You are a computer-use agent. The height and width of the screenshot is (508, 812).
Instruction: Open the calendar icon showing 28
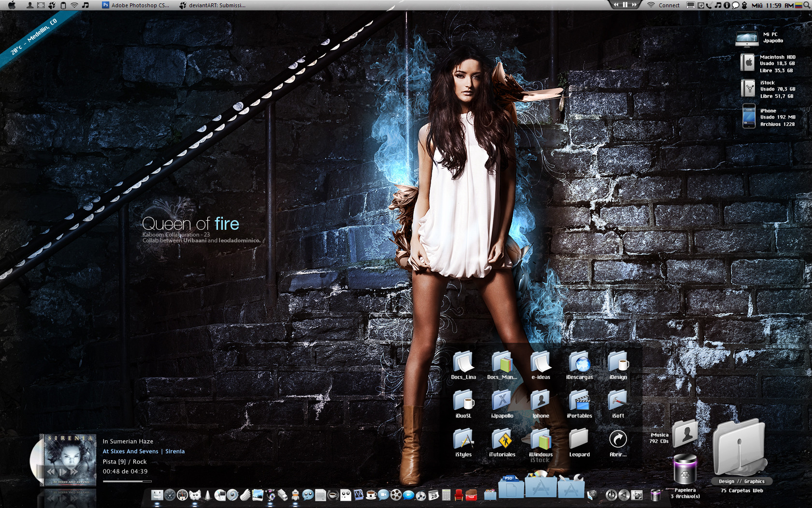tap(434, 494)
